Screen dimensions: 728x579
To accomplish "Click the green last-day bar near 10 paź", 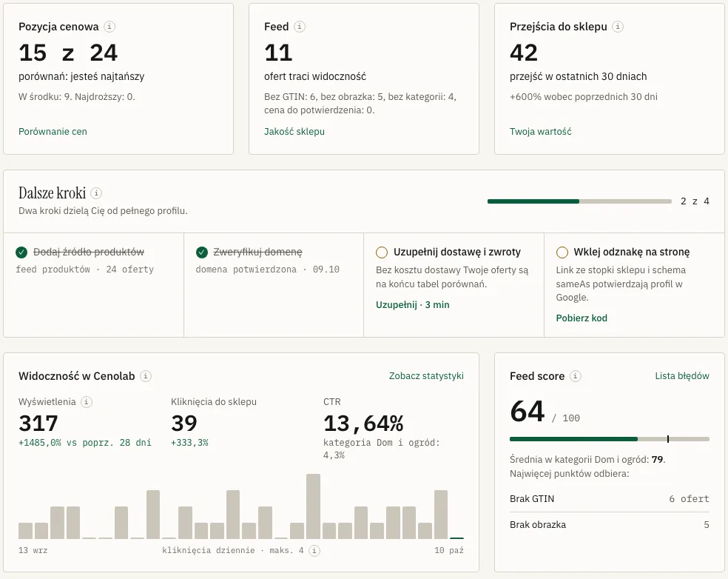I will (x=457, y=538).
